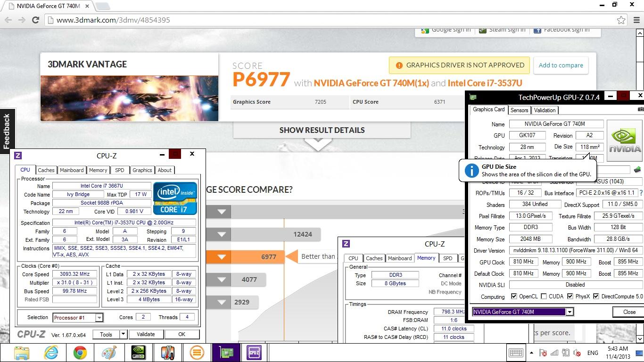Open File Explorer from the taskbar
644x362 pixels.
[x=22, y=353]
